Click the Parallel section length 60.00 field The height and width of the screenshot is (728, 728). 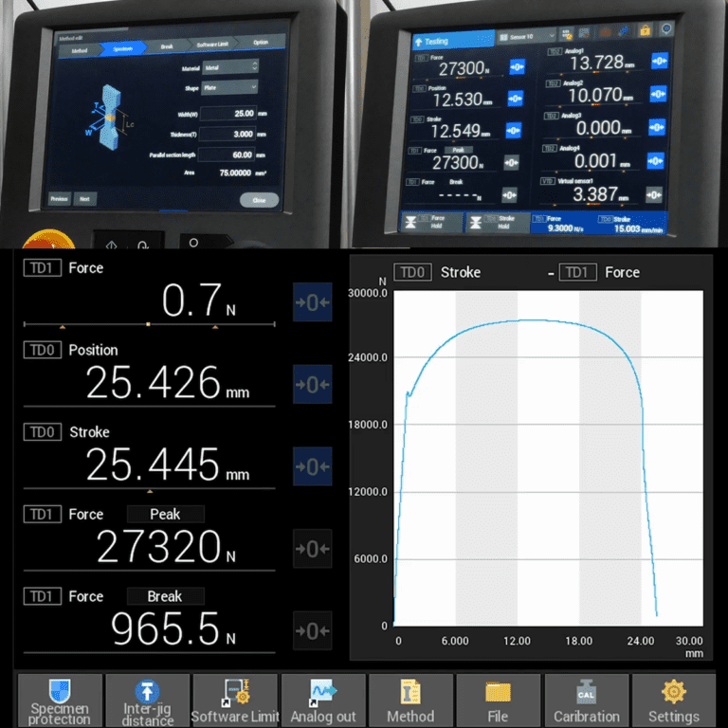(227, 155)
